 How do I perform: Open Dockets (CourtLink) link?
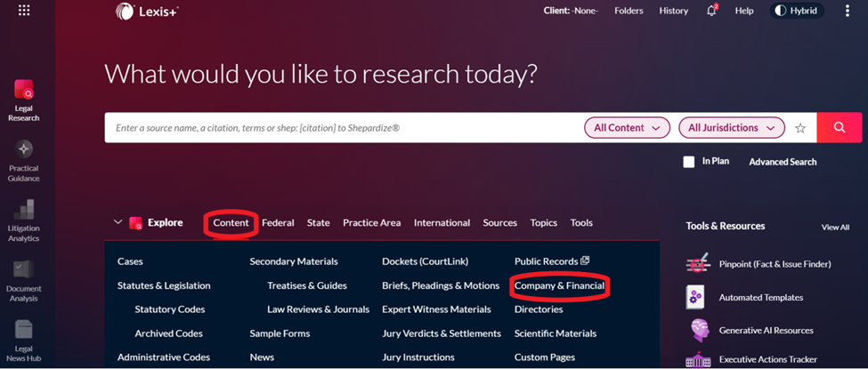point(426,261)
